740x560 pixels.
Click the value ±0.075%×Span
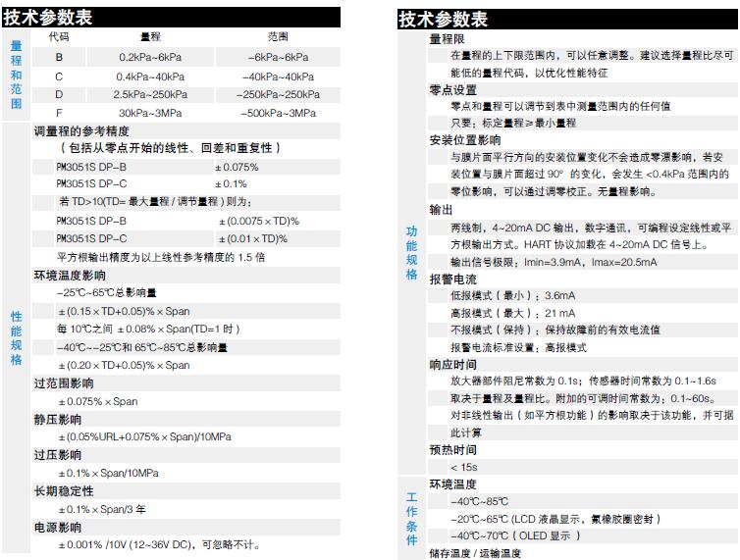[x=98, y=401]
